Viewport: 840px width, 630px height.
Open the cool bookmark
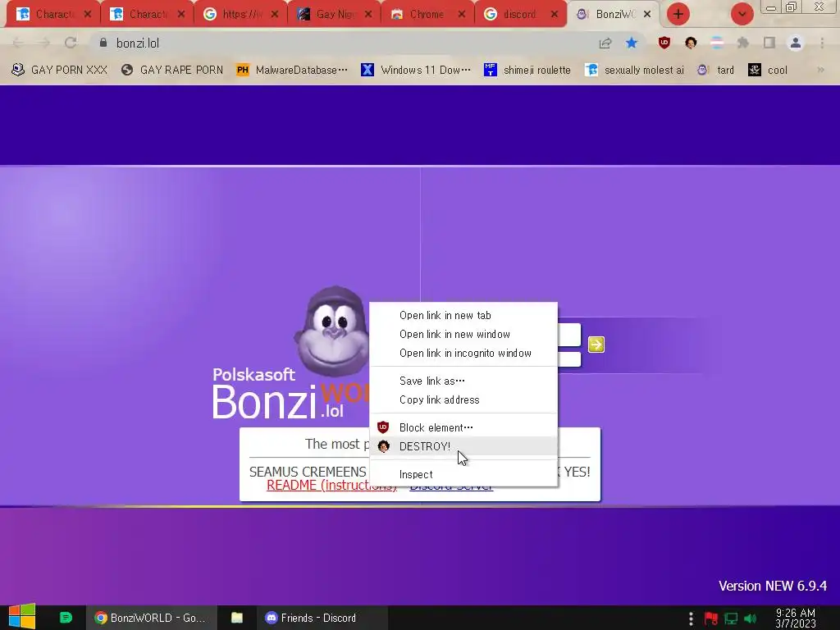tap(768, 71)
